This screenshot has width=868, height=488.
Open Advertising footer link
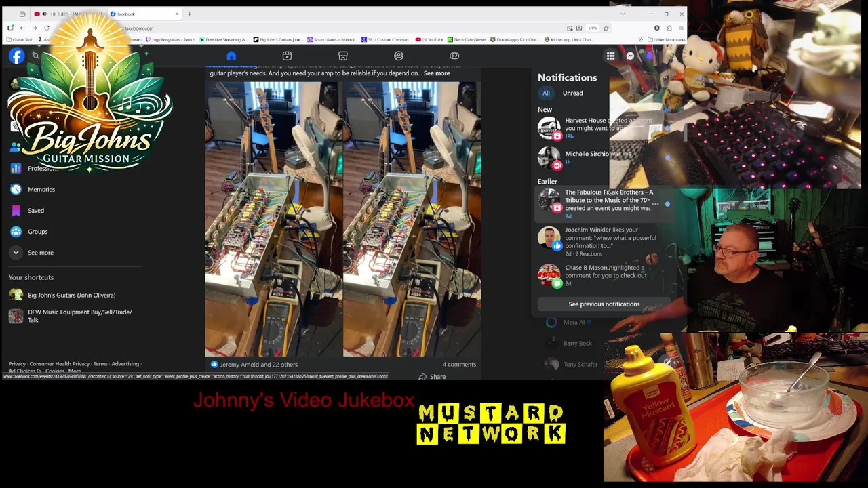click(x=125, y=364)
